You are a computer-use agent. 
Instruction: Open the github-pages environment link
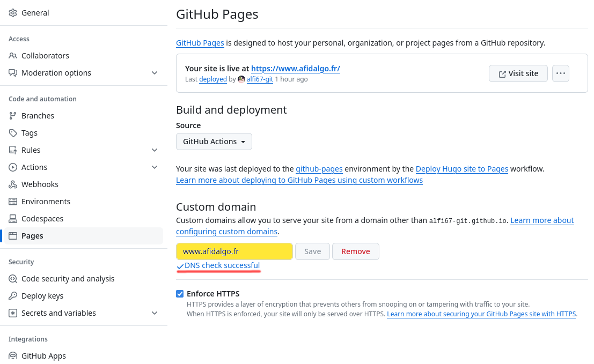319,169
